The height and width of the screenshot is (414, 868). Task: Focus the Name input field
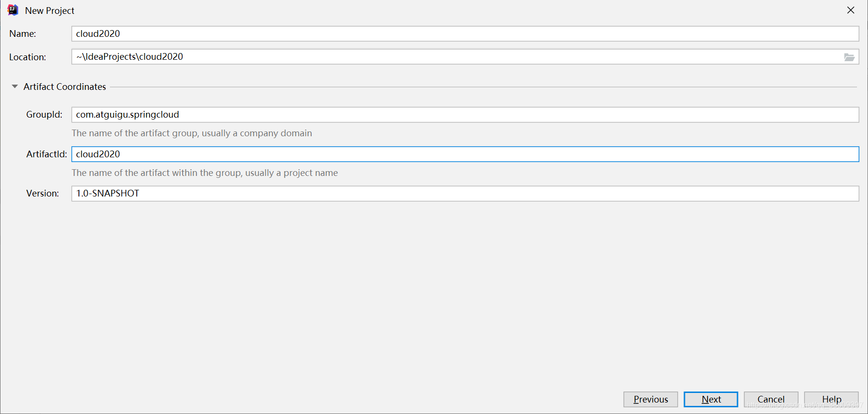(465, 34)
